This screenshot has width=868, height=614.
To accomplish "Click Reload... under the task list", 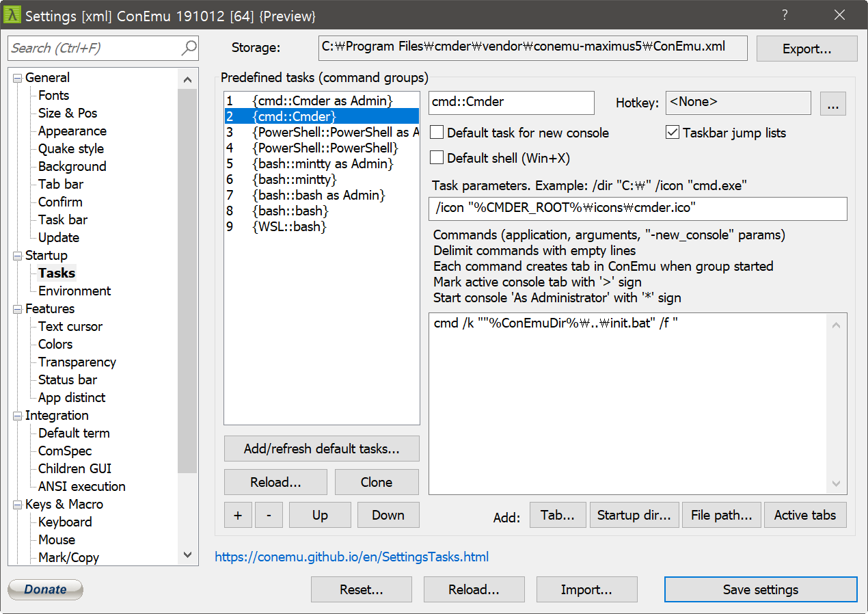I will (x=275, y=482).
